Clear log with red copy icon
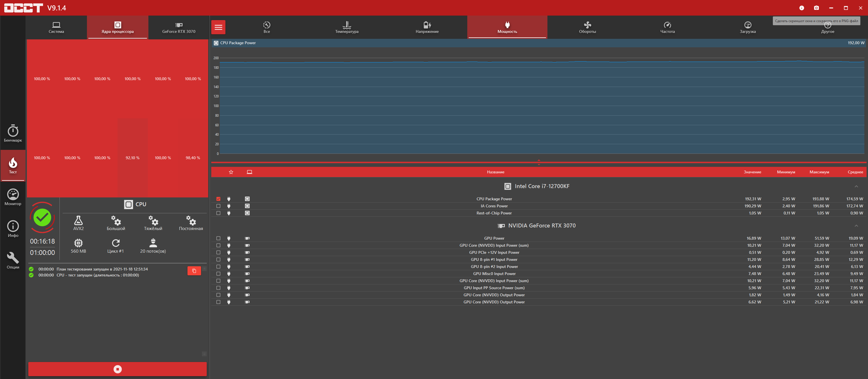The width and height of the screenshot is (868, 379). [x=194, y=271]
